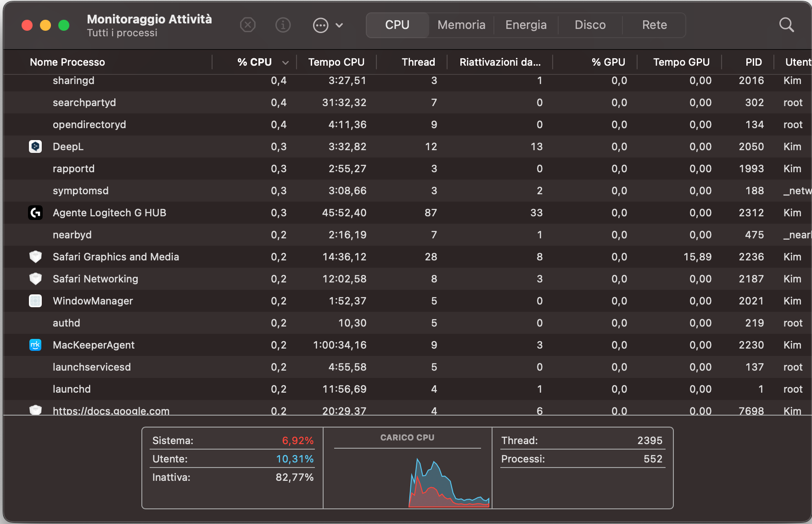Screen dimensions: 812x524
Task: Select the nearbyd process row
Action: point(408,235)
